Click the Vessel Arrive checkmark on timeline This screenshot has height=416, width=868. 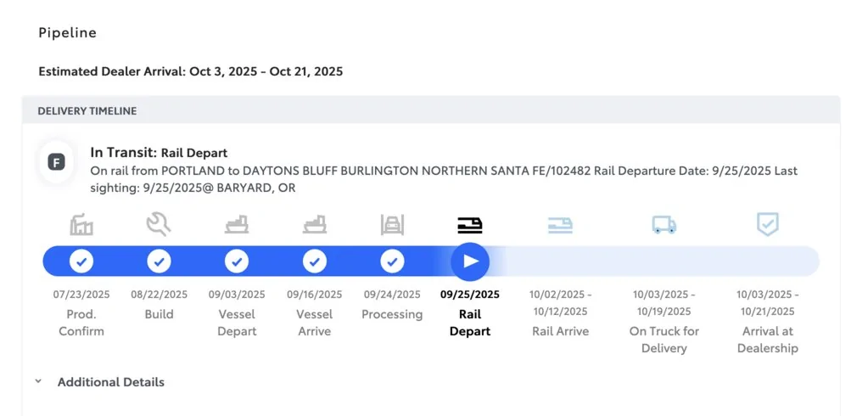click(315, 261)
